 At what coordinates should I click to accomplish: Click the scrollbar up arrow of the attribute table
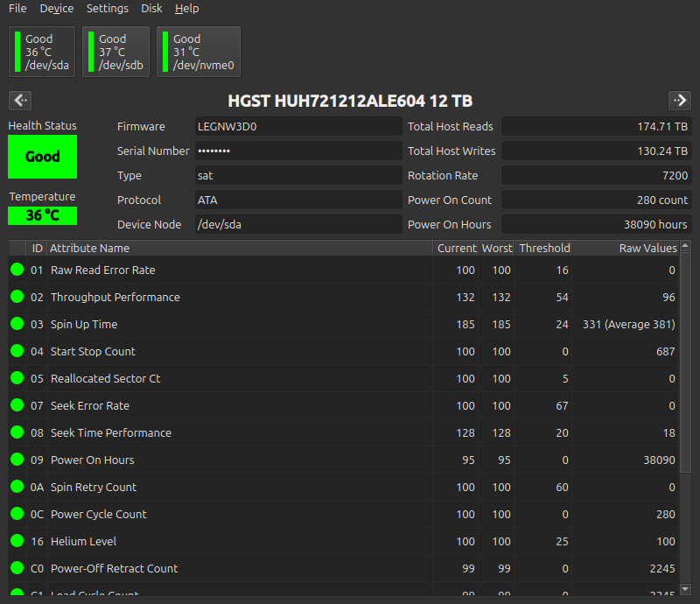[x=685, y=245]
